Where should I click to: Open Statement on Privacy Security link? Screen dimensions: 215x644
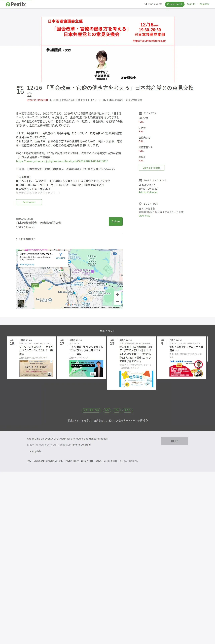click(48, 461)
